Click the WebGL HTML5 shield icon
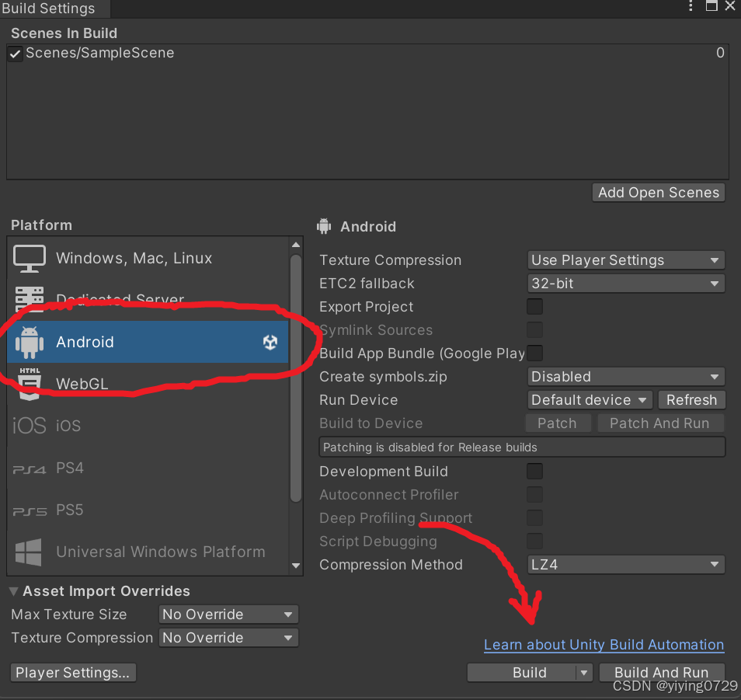Screen dimensions: 741x700 tap(30, 384)
